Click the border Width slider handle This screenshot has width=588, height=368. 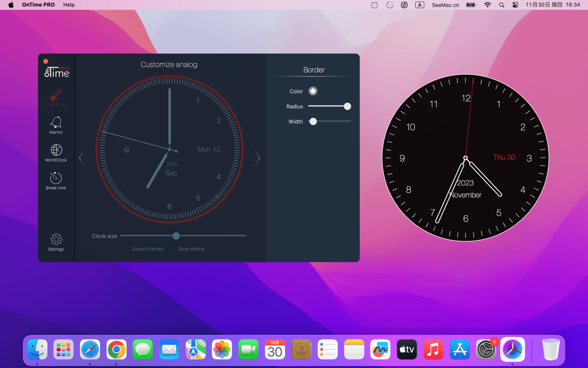pyautogui.click(x=313, y=121)
